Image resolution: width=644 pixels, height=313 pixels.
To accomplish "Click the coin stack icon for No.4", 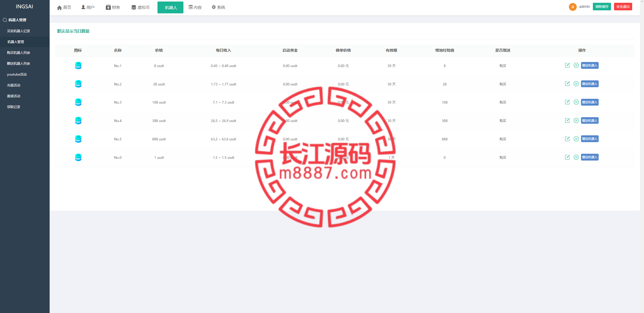I will tap(78, 121).
